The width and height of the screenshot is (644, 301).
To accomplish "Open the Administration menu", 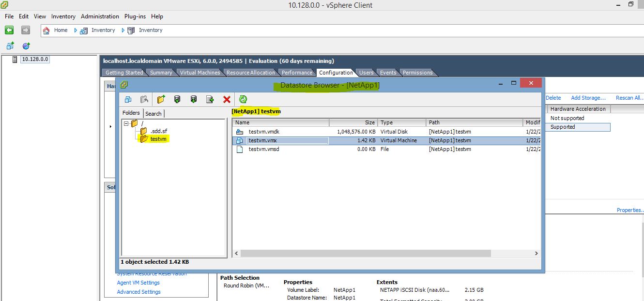I will 100,16.
